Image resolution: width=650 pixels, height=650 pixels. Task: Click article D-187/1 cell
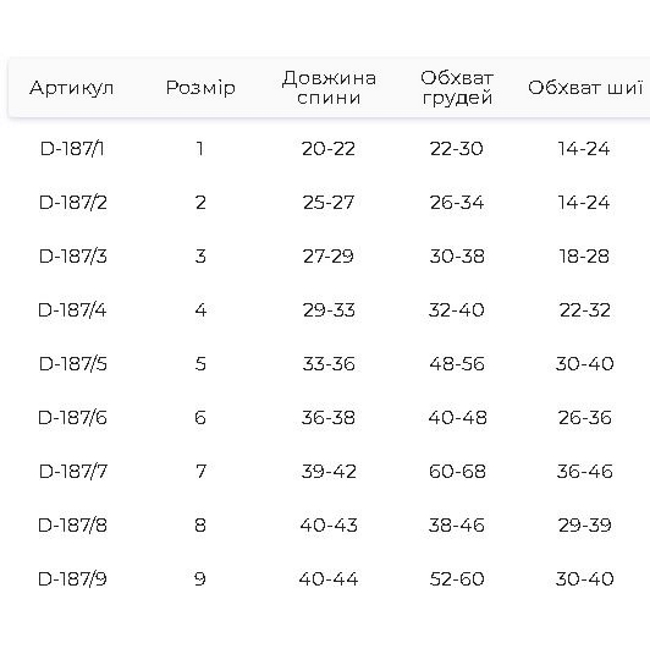(72, 149)
